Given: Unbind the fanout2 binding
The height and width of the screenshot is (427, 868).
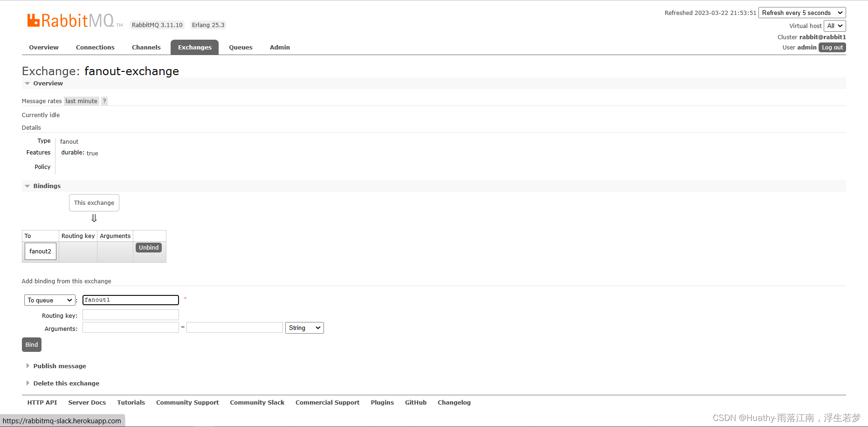Looking at the screenshot, I should 149,247.
